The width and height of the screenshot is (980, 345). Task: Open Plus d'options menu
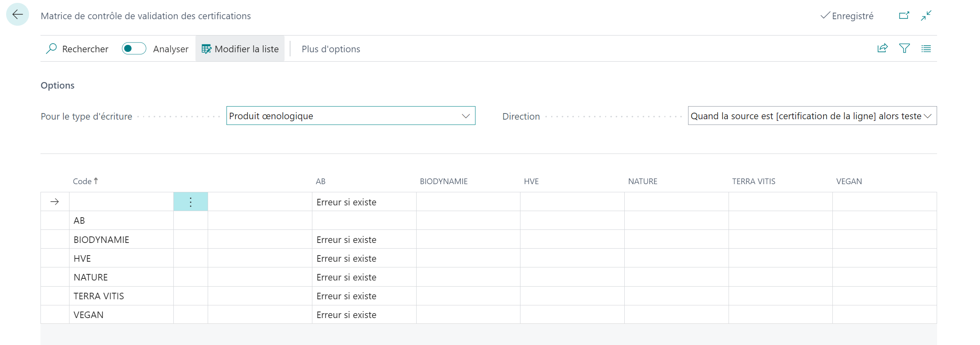[x=331, y=49]
